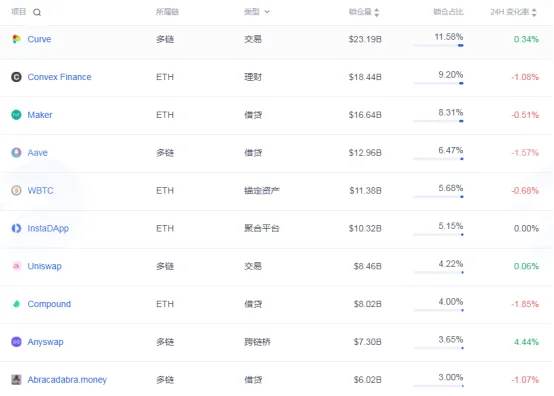Open the Curve project link
554x396 pixels.
point(39,39)
